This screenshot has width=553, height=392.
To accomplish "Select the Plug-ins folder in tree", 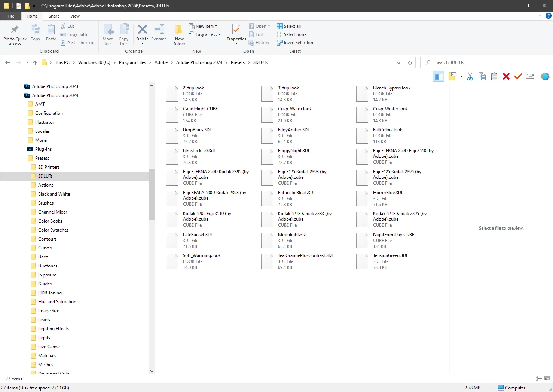I will [x=43, y=149].
